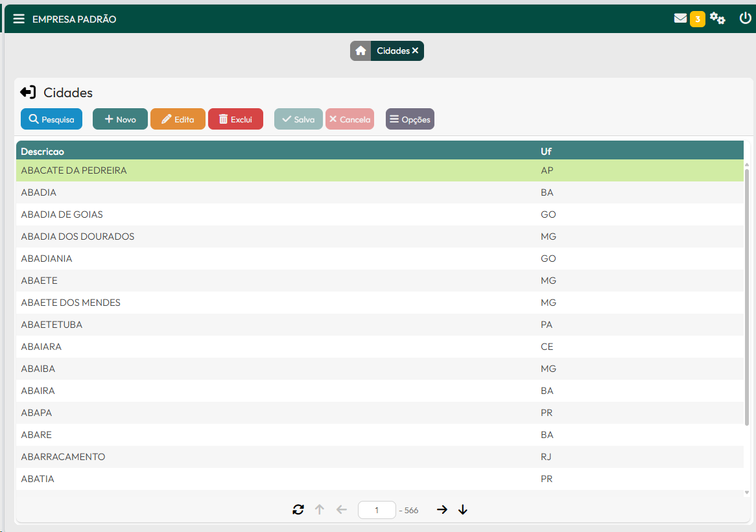Expand the Opções menu
Screen dimensions: 756x532
pyautogui.click(x=410, y=119)
